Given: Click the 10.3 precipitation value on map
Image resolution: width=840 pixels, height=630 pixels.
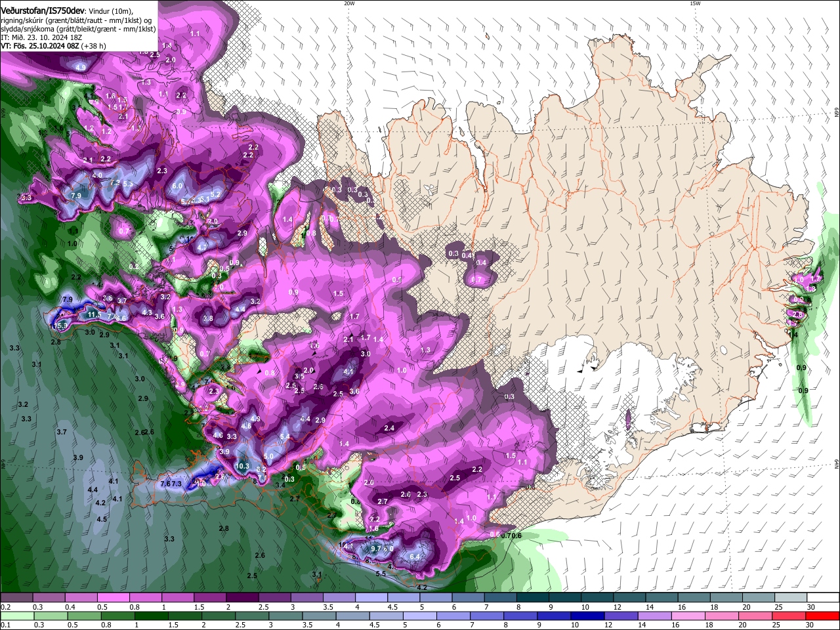Looking at the screenshot, I should point(242,466).
